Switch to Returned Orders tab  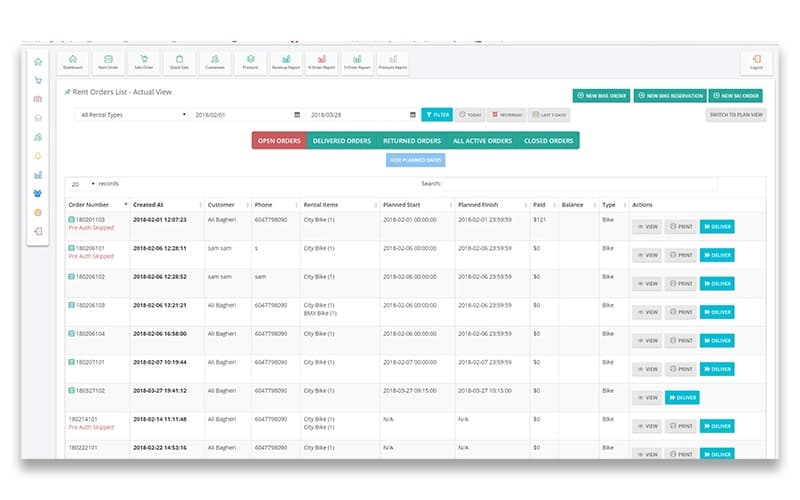point(412,141)
